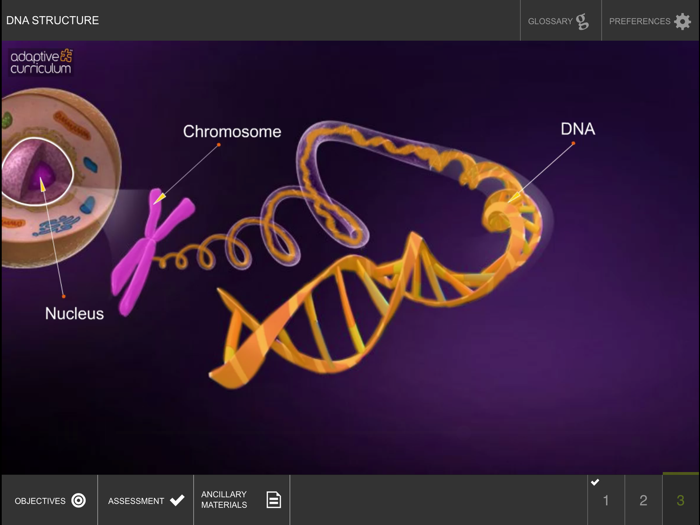Open the Glossary panel
This screenshot has height=525, width=700.
(561, 21)
